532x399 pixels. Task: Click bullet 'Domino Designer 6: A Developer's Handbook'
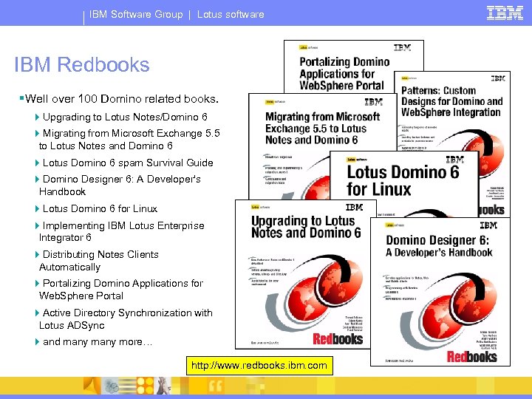pyautogui.click(x=120, y=185)
